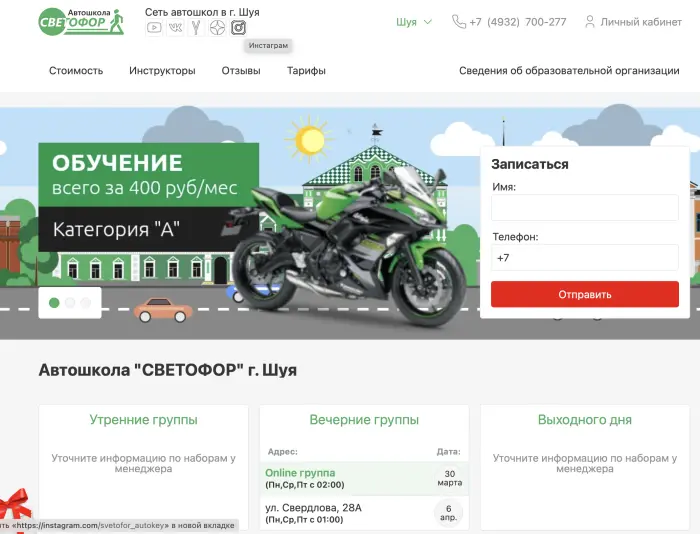Switch to the third banner slide dot
Viewport: 700px width, 534px height.
click(x=86, y=303)
